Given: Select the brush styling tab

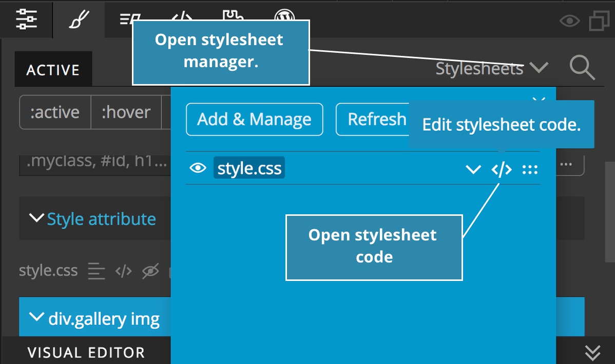Looking at the screenshot, I should click(79, 19).
